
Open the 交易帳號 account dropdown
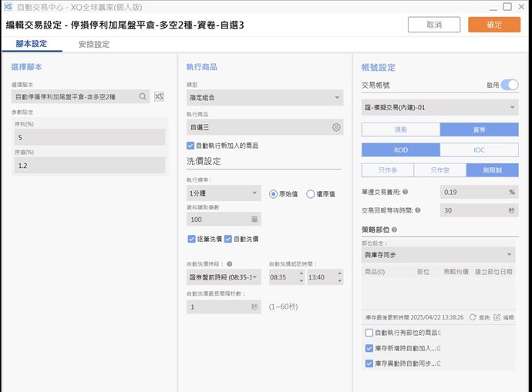pyautogui.click(x=439, y=107)
